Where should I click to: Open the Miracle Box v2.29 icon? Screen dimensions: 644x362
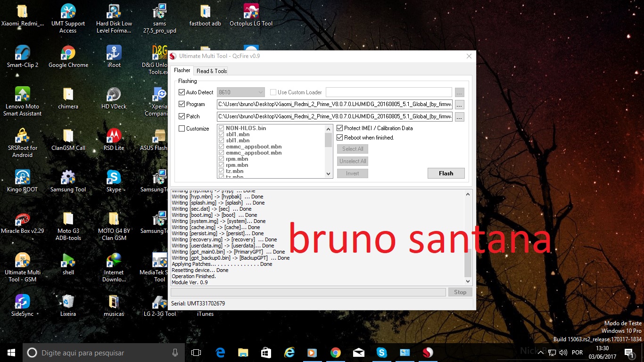click(x=23, y=222)
